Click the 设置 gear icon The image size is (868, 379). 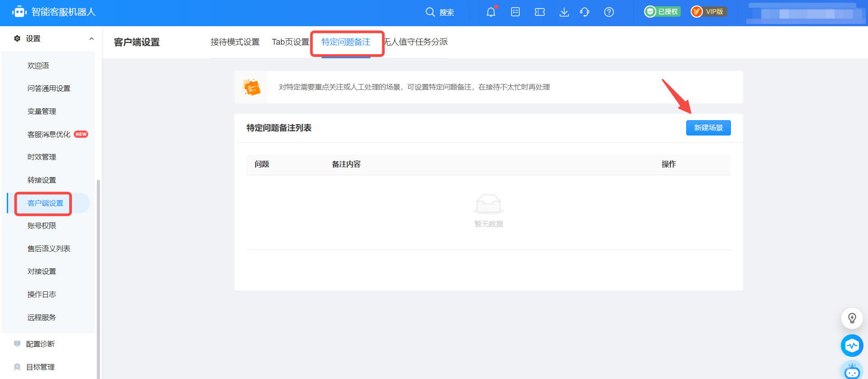(17, 38)
